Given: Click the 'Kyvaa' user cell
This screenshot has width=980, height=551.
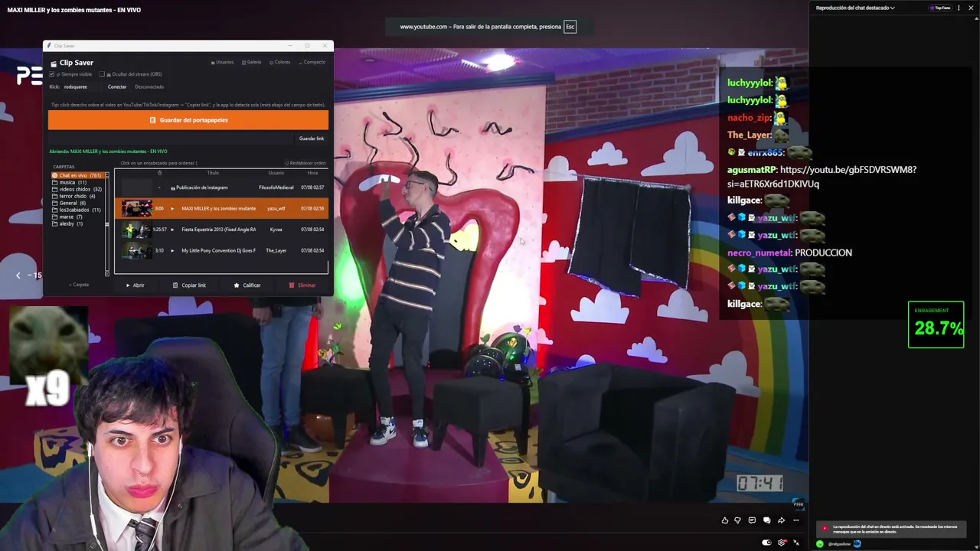Looking at the screenshot, I should (x=276, y=230).
